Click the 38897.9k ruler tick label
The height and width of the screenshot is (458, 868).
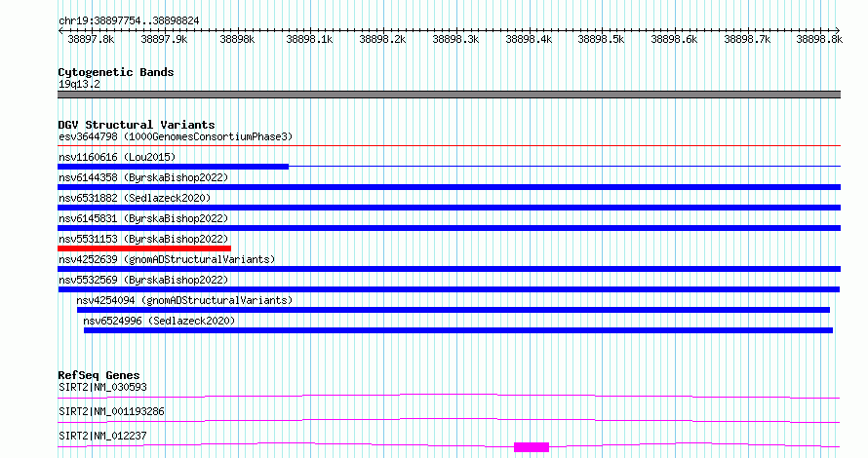pyautogui.click(x=164, y=39)
